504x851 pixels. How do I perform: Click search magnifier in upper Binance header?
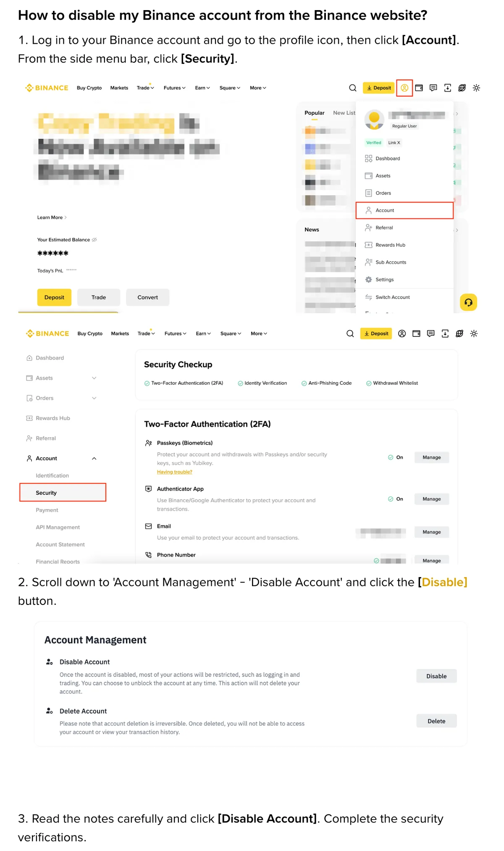coord(353,88)
